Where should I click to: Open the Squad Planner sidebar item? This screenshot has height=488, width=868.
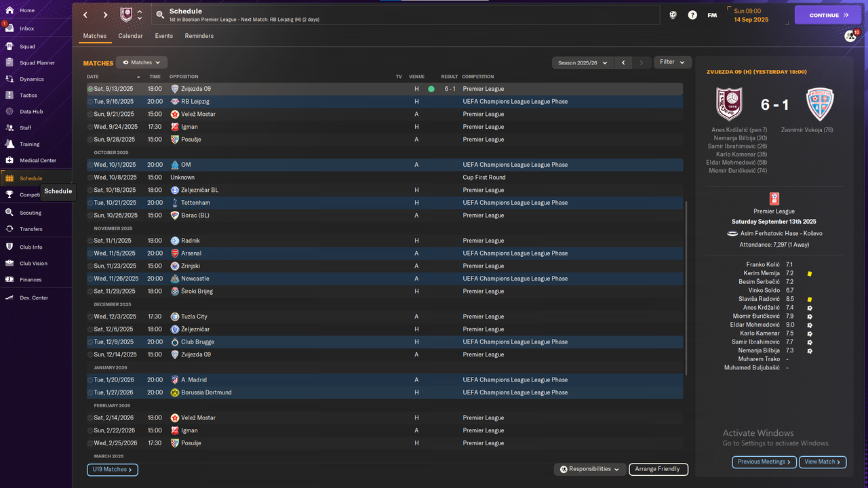(37, 63)
